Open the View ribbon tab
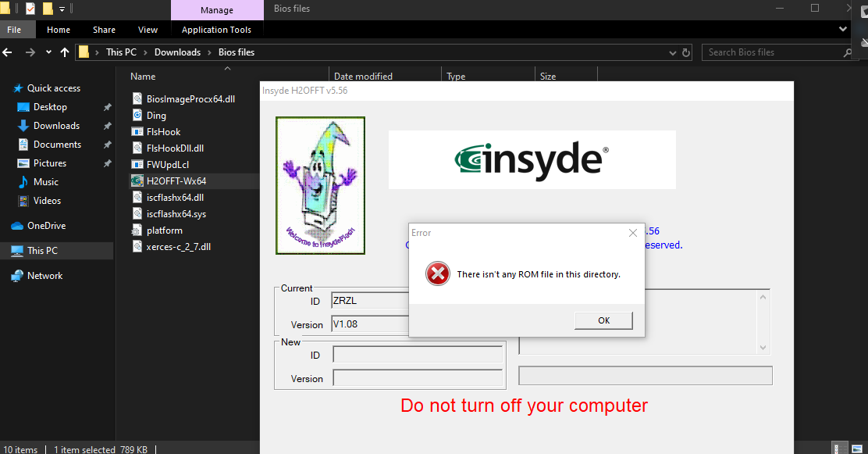The height and width of the screenshot is (454, 868). click(x=148, y=30)
